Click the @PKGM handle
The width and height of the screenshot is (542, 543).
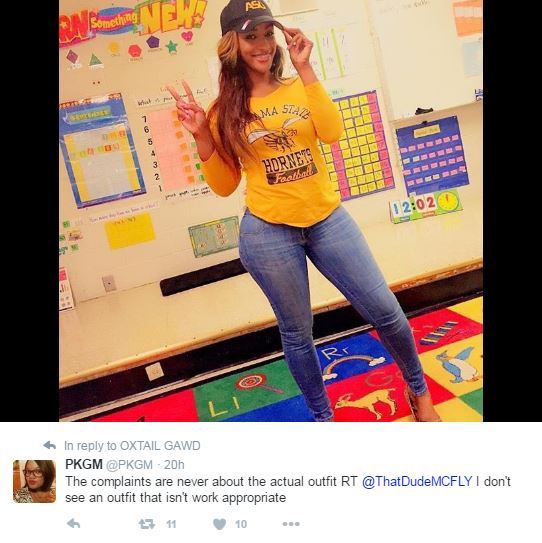point(129,465)
